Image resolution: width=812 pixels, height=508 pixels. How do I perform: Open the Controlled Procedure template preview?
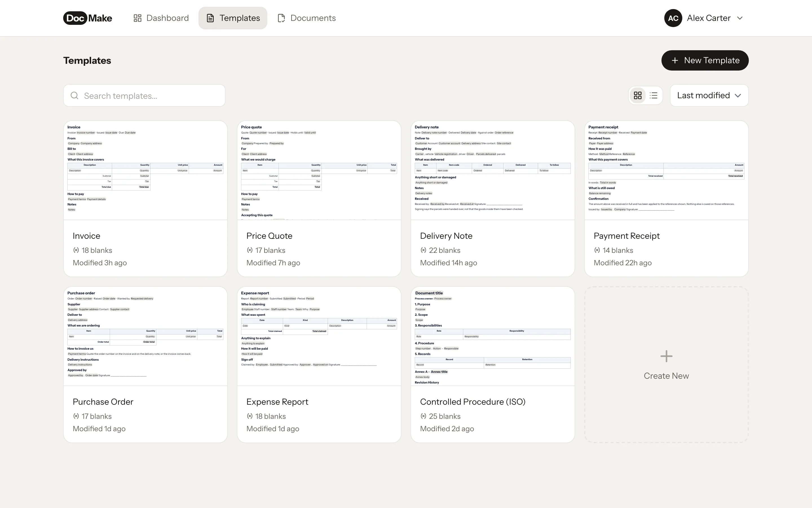tap(493, 336)
